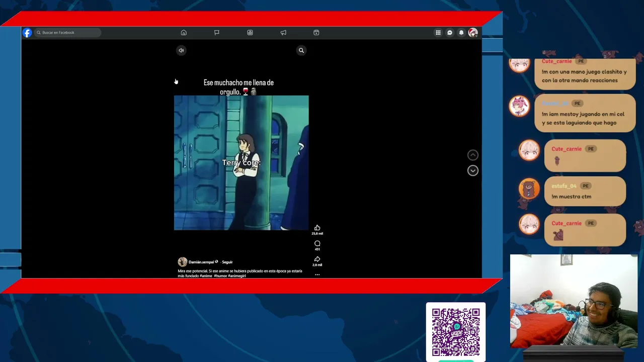Open the #humor hashtag
The height and width of the screenshot is (362, 644).
220,276
